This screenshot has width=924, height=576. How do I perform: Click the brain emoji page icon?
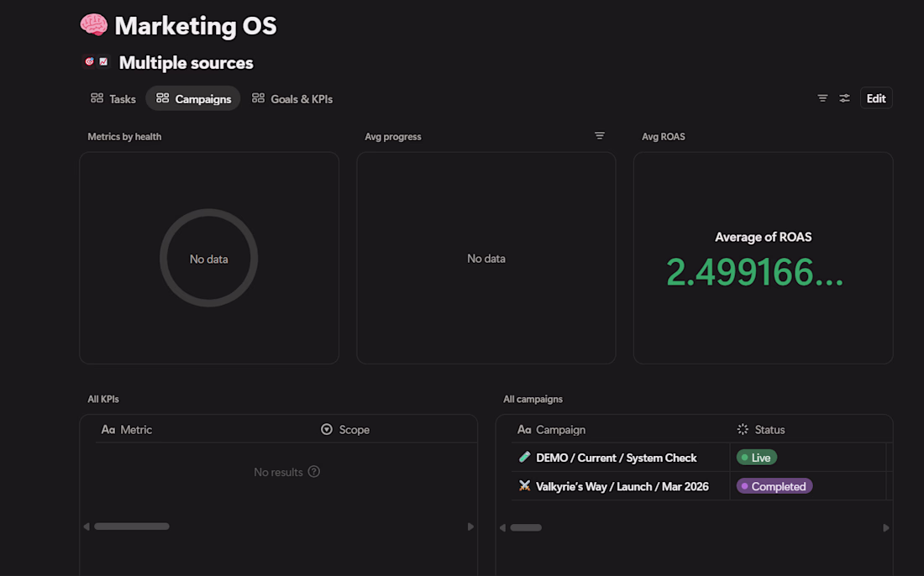[x=94, y=25]
